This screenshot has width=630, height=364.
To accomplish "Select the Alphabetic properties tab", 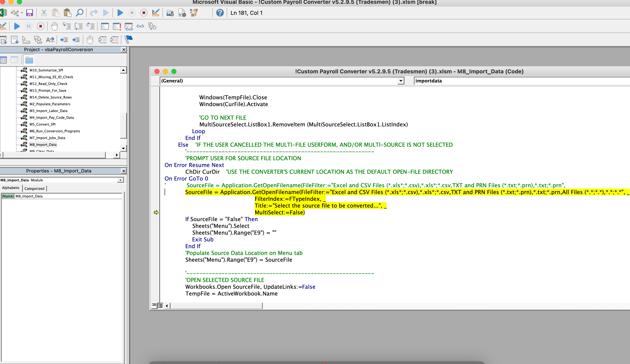I will (x=11, y=188).
